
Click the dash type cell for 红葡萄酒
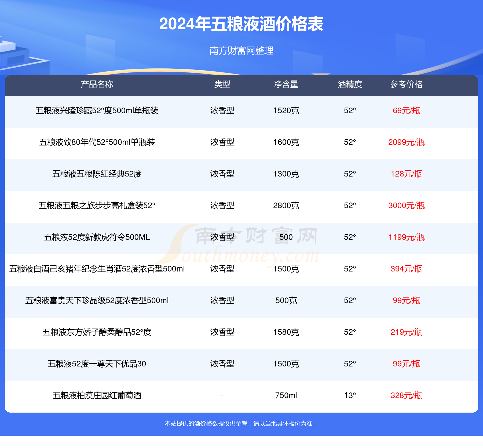222,396
